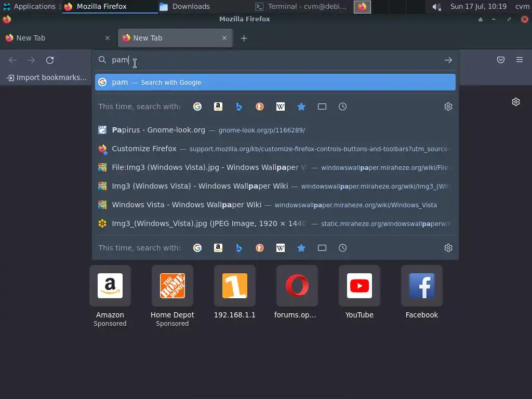The image size is (532, 399).
Task: Open the Save to Pocket button
Action: coord(501,60)
